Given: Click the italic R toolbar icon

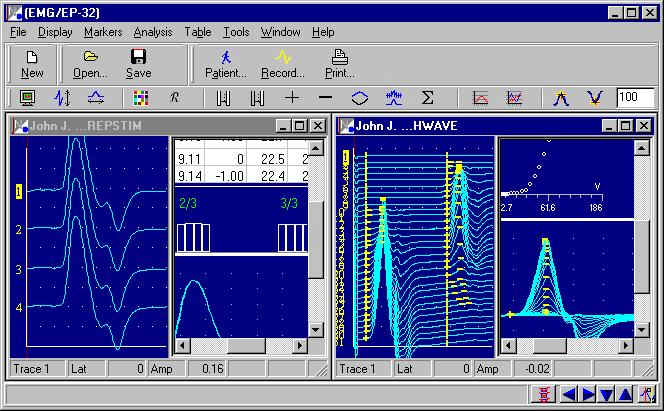Looking at the screenshot, I should point(174,98).
